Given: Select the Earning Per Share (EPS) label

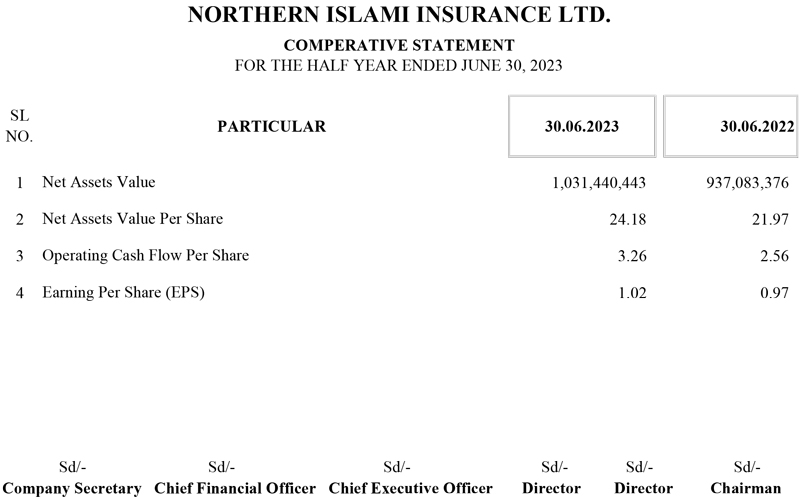Looking at the screenshot, I should tap(123, 293).
